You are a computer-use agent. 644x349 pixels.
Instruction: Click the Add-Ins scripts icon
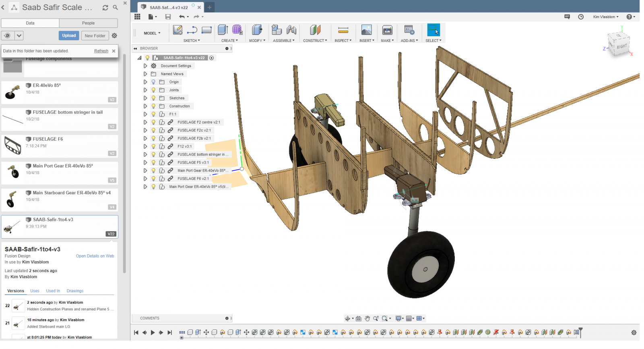tap(409, 30)
